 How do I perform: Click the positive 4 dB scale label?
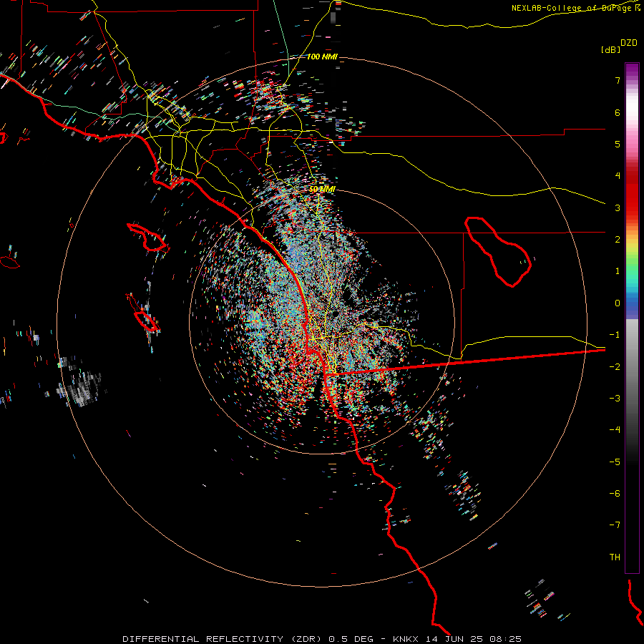click(x=618, y=176)
